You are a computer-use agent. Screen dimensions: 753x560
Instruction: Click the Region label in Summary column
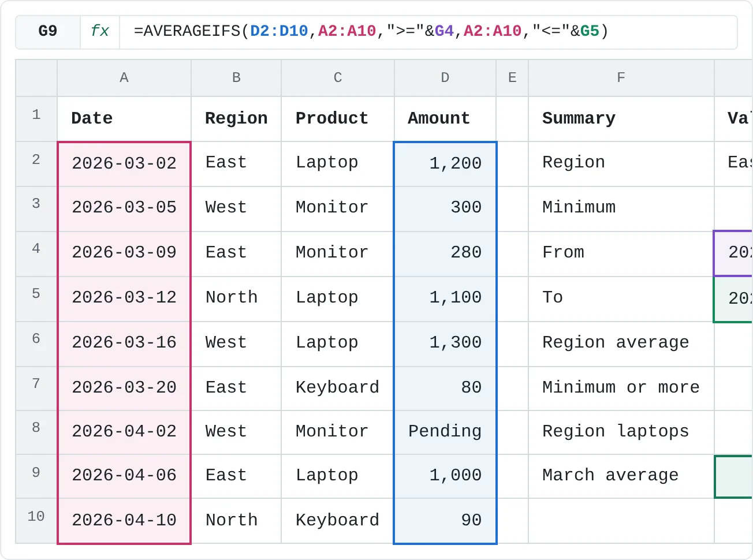pyautogui.click(x=621, y=164)
